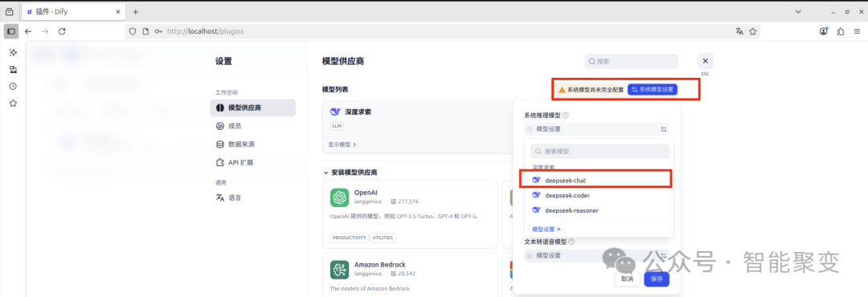This screenshot has width=868, height=297.
Task: Follow the 模型设置 link in dropdown
Action: (x=546, y=229)
